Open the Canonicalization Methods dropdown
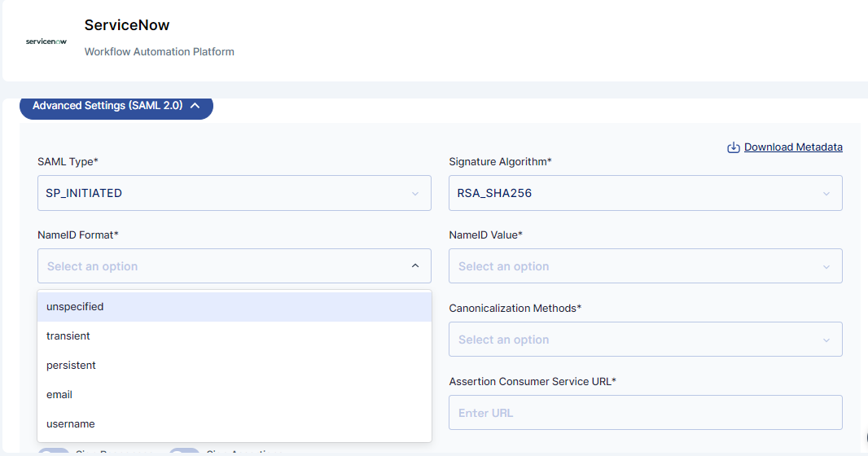Image resolution: width=868 pixels, height=456 pixels. pos(646,340)
